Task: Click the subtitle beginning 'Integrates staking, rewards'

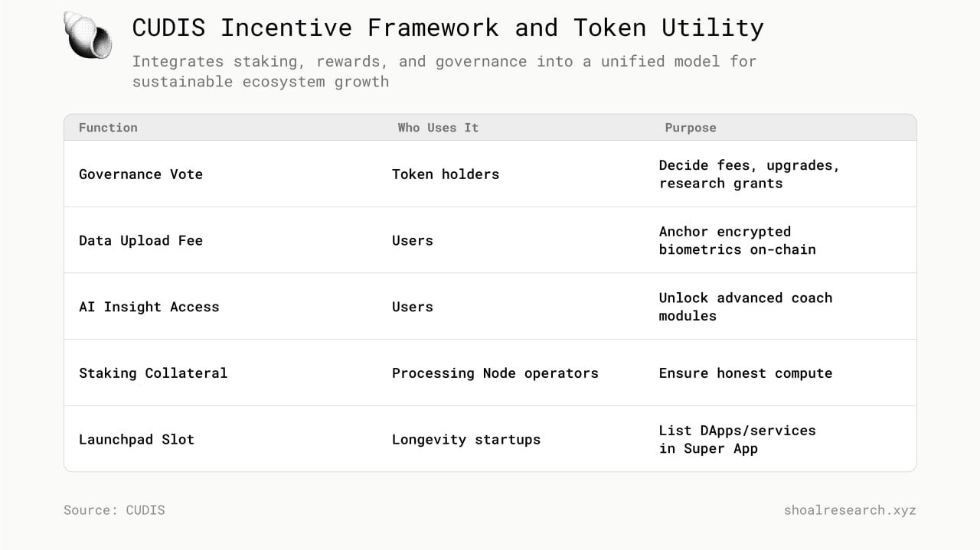Action: click(444, 71)
